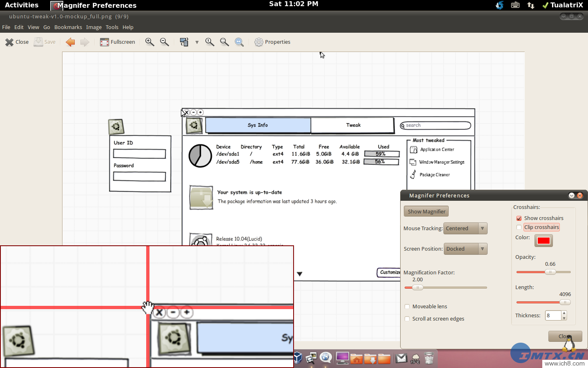588x368 pixels.
Task: Click the Show Magnifier button
Action: pos(426,211)
